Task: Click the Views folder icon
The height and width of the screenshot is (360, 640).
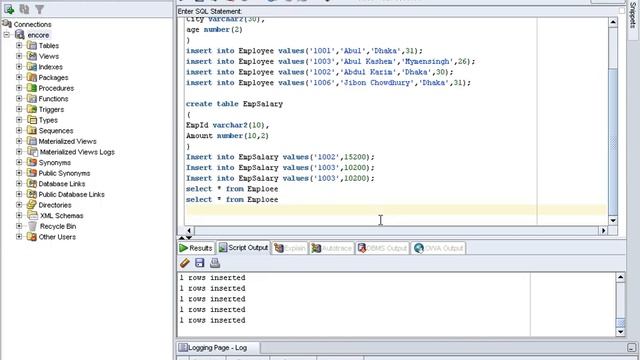Action: 31,56
